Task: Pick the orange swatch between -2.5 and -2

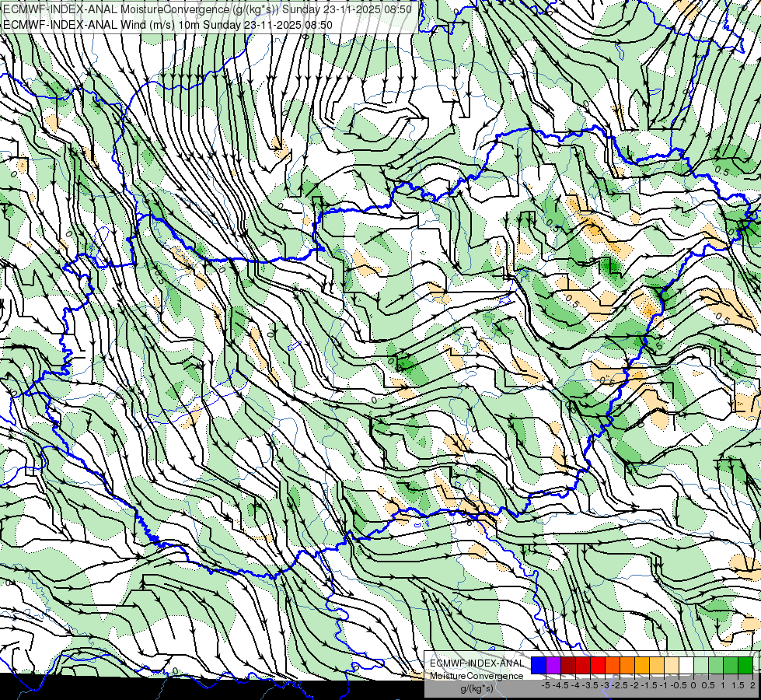Action: tap(627, 666)
